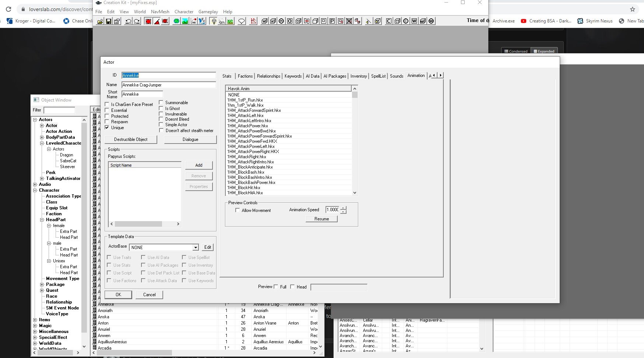Toggle the Invulnerable checkbox
The height and width of the screenshot is (358, 644).
point(161,114)
